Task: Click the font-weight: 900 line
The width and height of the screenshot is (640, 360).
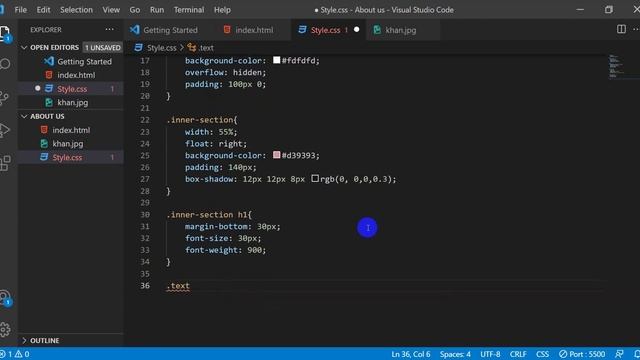Action: [225, 250]
